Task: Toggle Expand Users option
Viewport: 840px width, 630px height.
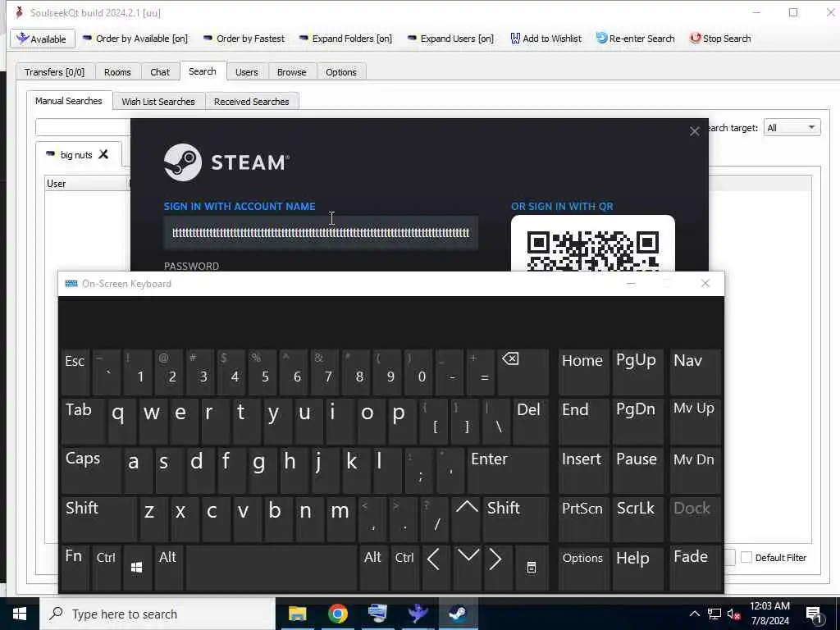Action: tap(450, 39)
